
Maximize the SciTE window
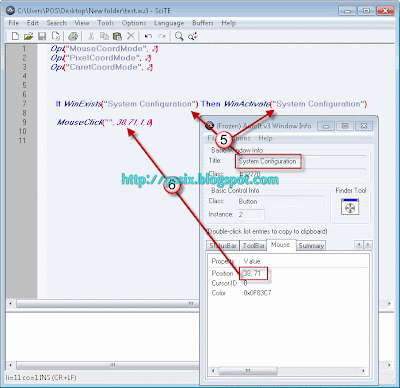click(366, 11)
